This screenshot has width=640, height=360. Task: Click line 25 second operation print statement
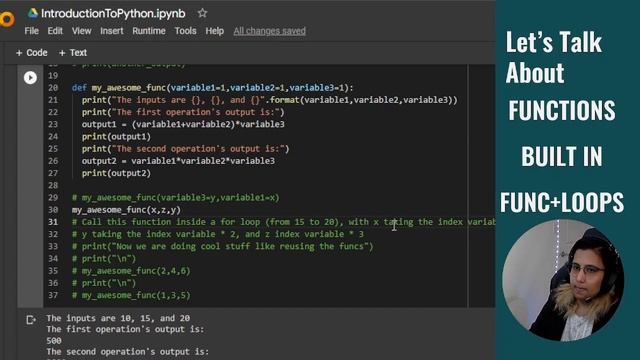point(185,149)
